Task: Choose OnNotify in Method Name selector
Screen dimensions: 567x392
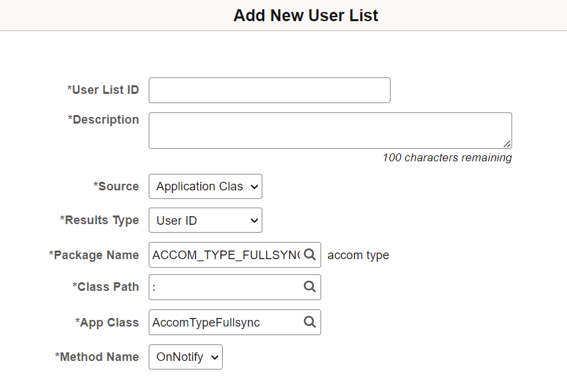Action: 185,357
